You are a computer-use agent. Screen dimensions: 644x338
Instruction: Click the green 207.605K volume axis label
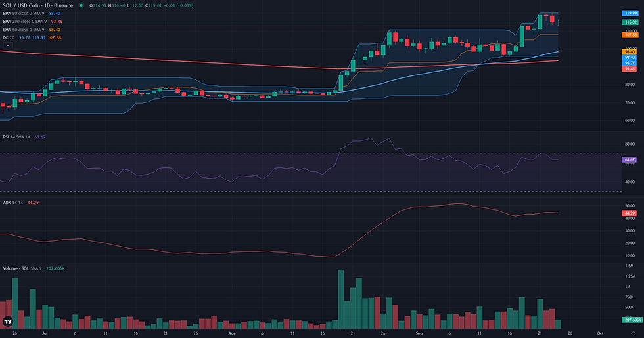point(632,320)
